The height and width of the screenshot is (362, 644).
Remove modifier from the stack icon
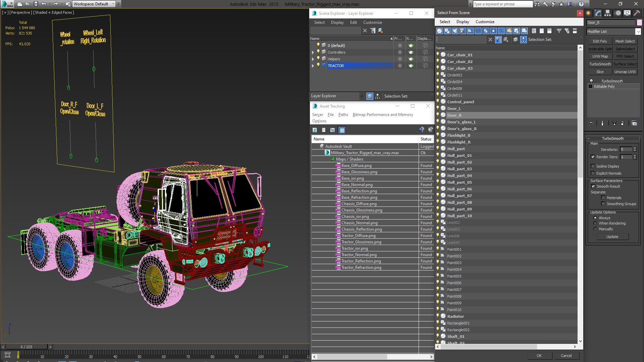point(623,123)
